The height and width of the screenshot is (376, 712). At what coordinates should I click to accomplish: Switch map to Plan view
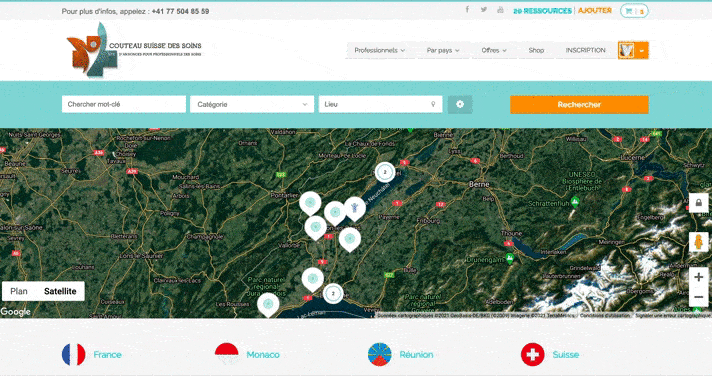click(19, 291)
